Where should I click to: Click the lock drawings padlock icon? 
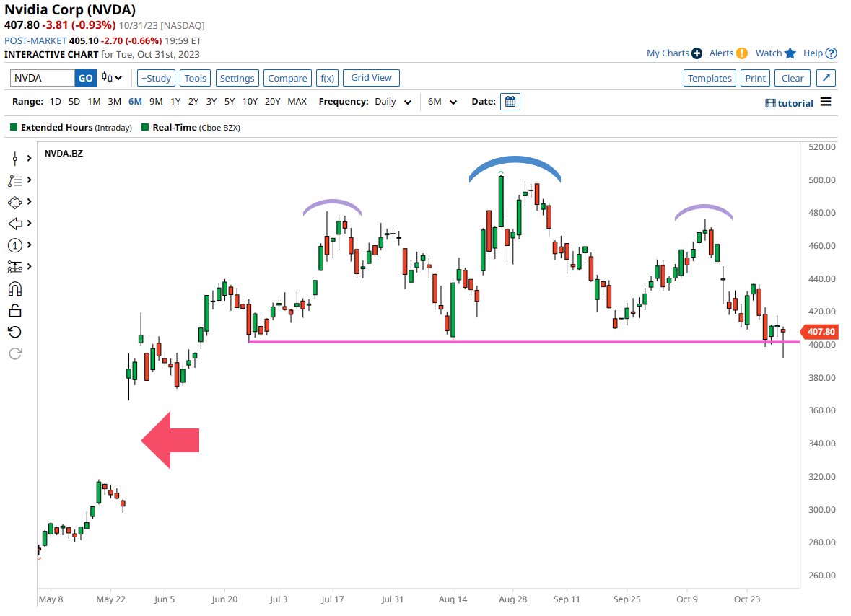click(x=14, y=311)
